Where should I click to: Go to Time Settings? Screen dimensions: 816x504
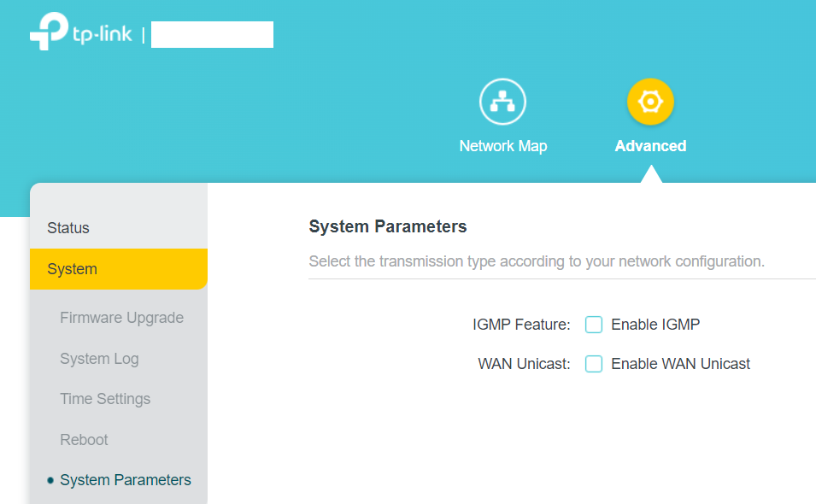(105, 399)
